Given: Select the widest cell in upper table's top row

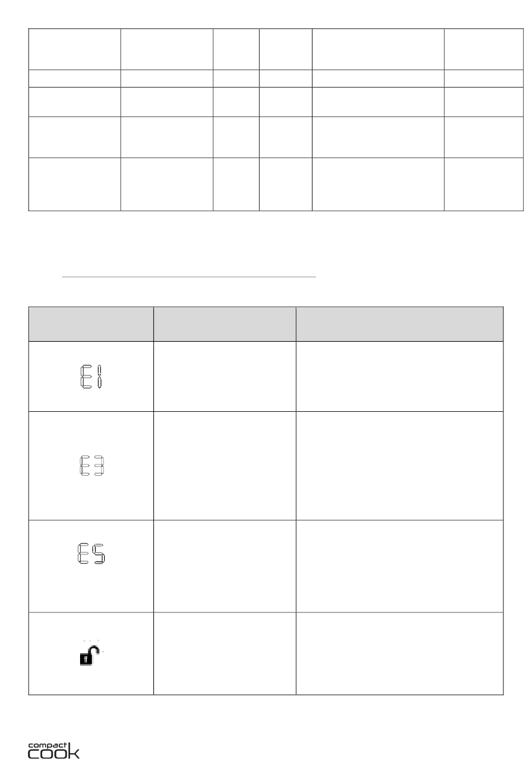Looking at the screenshot, I should pyautogui.click(x=378, y=49).
